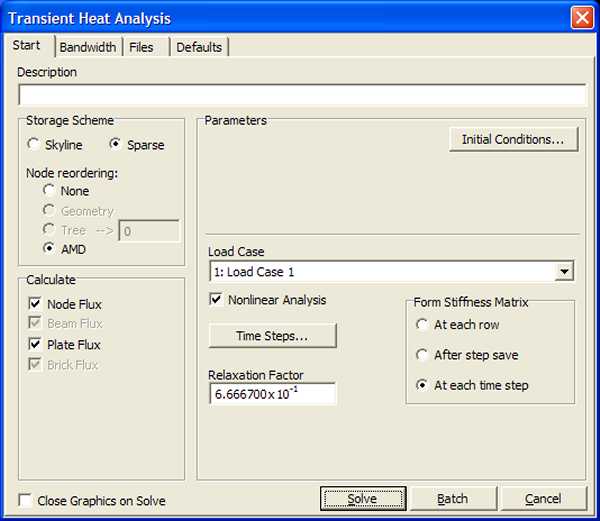Select Skyline storage scheme
Screen dimensions: 600x521
click(x=35, y=145)
